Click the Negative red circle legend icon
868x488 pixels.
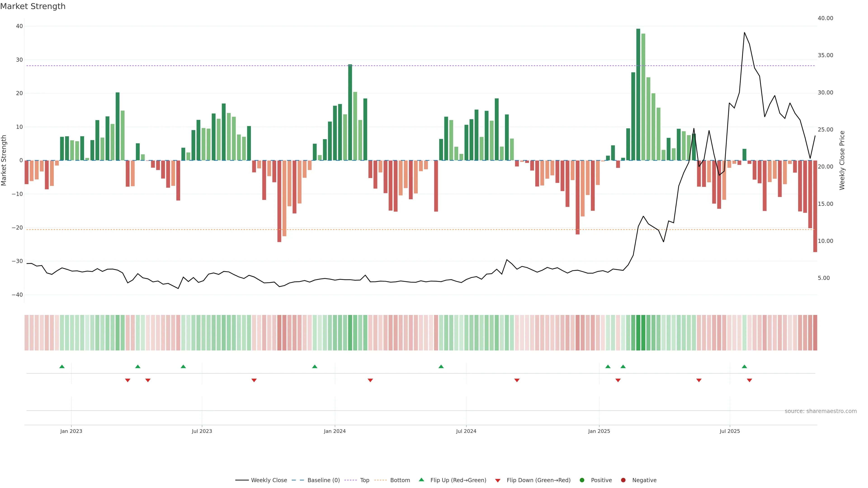click(623, 480)
